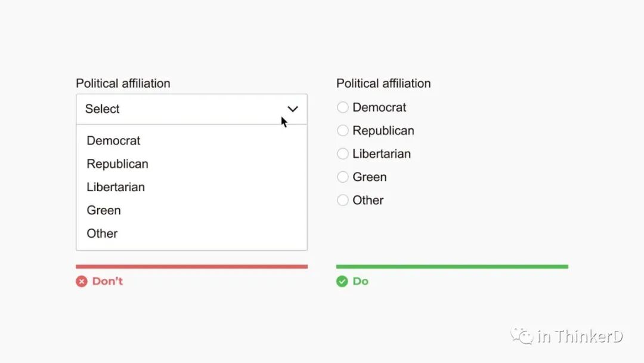Click the WeChat logo in watermark
The image size is (644, 363).
coord(522,336)
